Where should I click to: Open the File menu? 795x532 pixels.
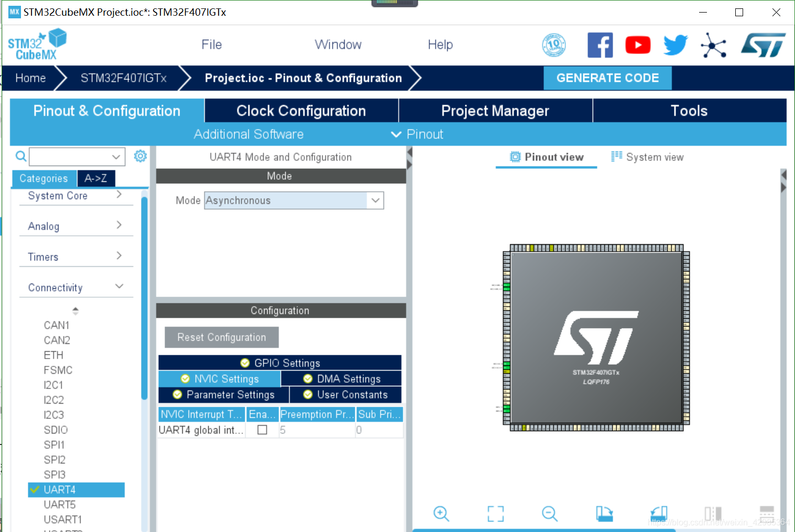[212, 45]
